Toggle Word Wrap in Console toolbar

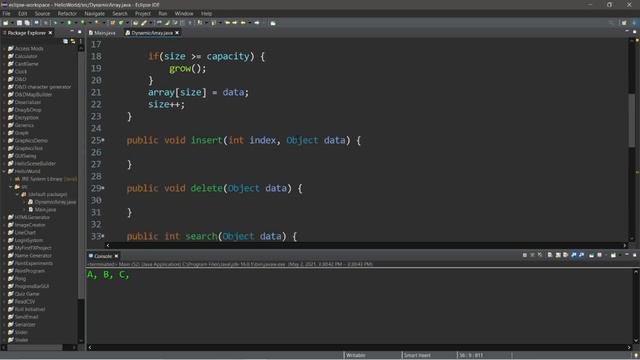coord(565,255)
